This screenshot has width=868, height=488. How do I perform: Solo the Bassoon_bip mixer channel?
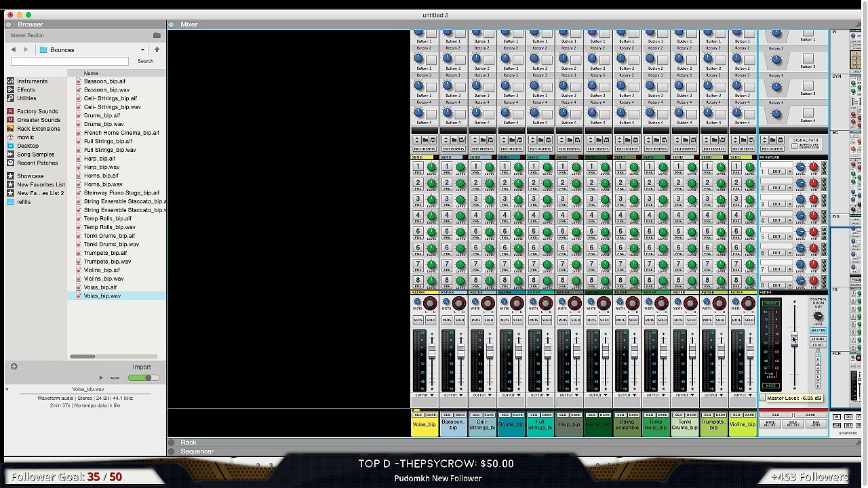pos(460,320)
